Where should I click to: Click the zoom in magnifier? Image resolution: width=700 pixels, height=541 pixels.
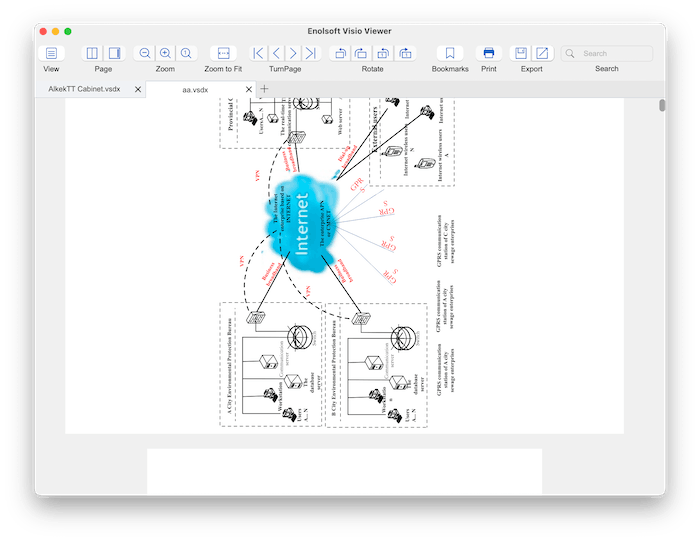(x=165, y=53)
